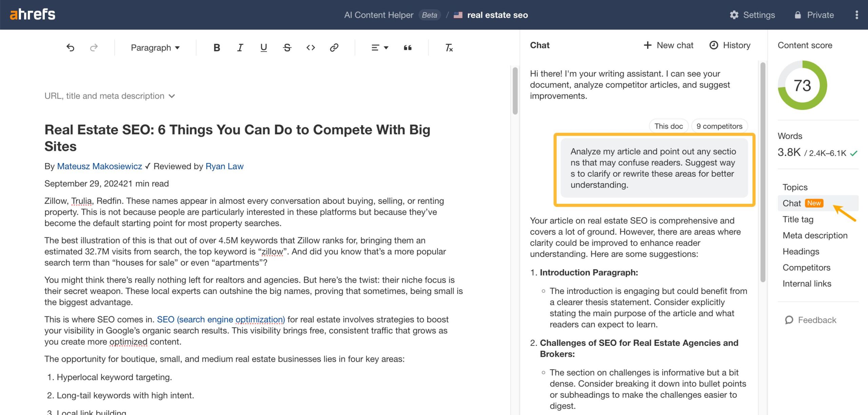Start a New chat
868x415 pixels.
tap(668, 45)
